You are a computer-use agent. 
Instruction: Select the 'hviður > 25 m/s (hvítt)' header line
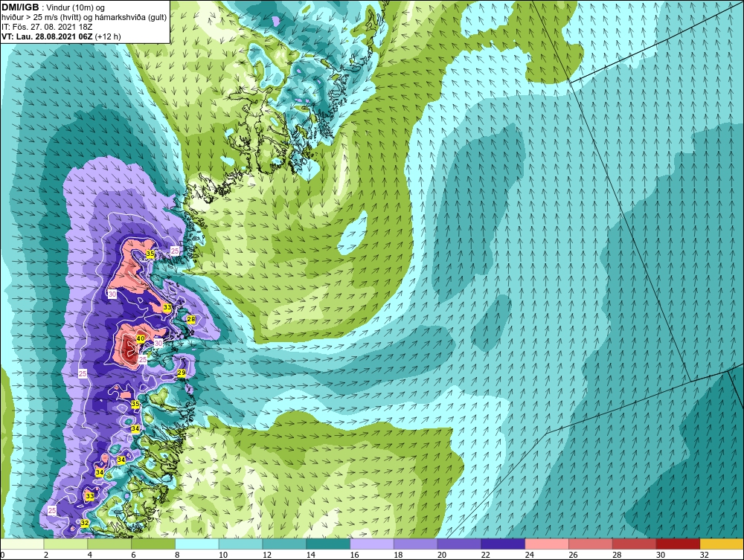pyautogui.click(x=84, y=17)
